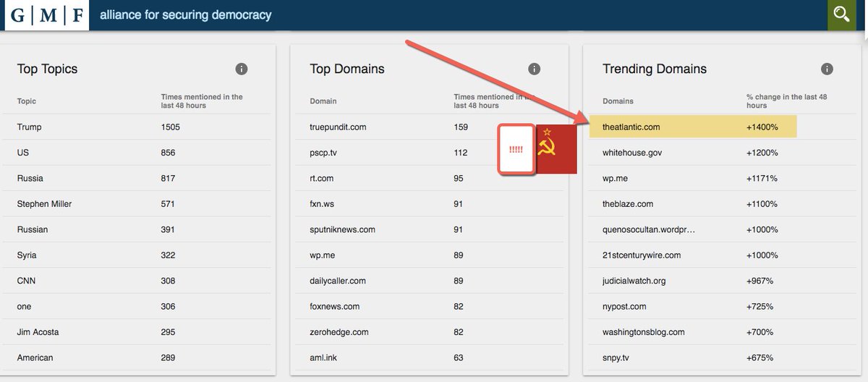Click nypost.com trending domain
868x382 pixels.
click(624, 307)
